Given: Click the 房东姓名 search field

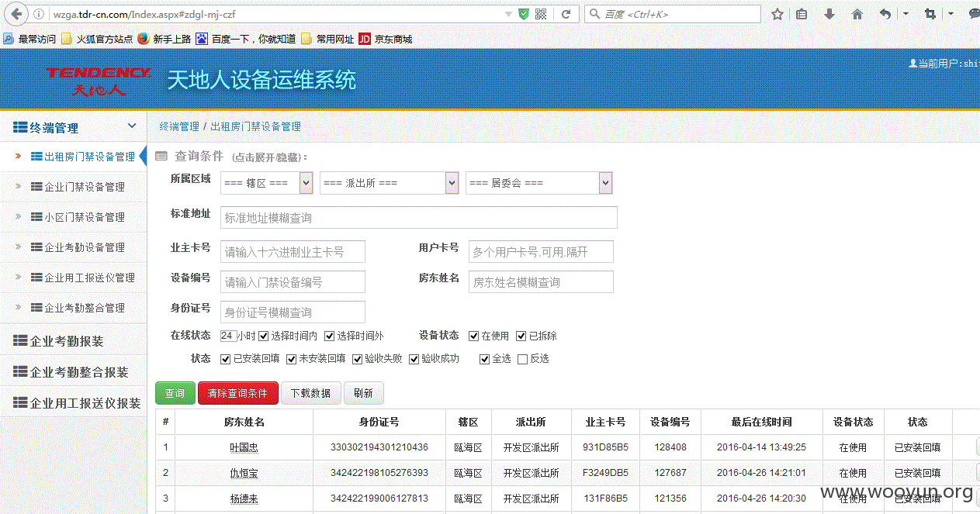Looking at the screenshot, I should [x=541, y=282].
